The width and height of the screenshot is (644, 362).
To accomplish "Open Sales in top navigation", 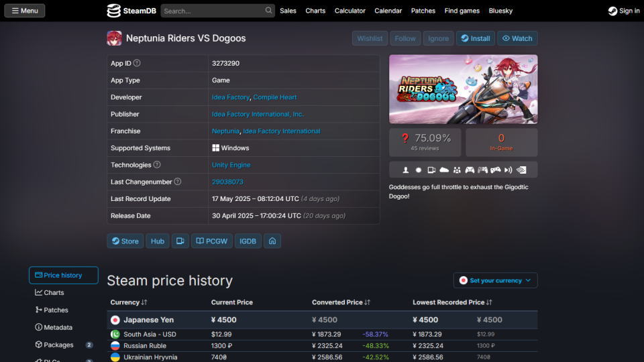I will (288, 11).
